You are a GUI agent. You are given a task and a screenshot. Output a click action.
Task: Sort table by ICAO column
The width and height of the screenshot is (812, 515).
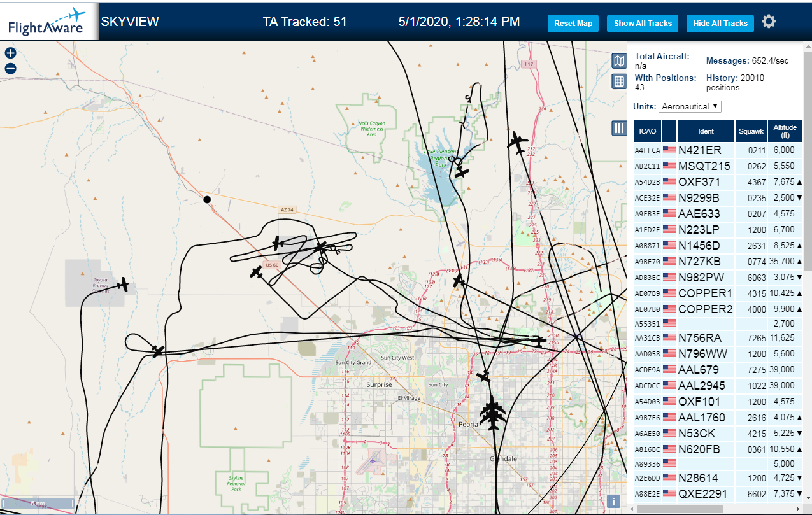[647, 131]
